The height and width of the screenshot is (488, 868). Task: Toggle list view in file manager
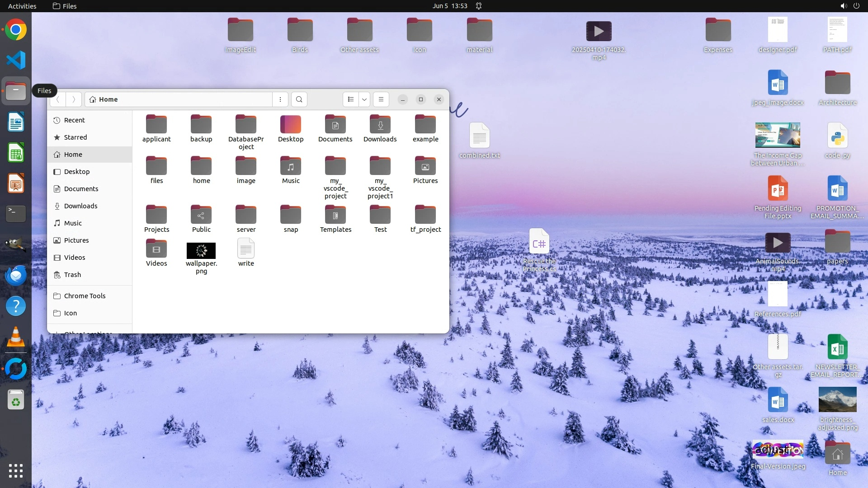click(351, 99)
